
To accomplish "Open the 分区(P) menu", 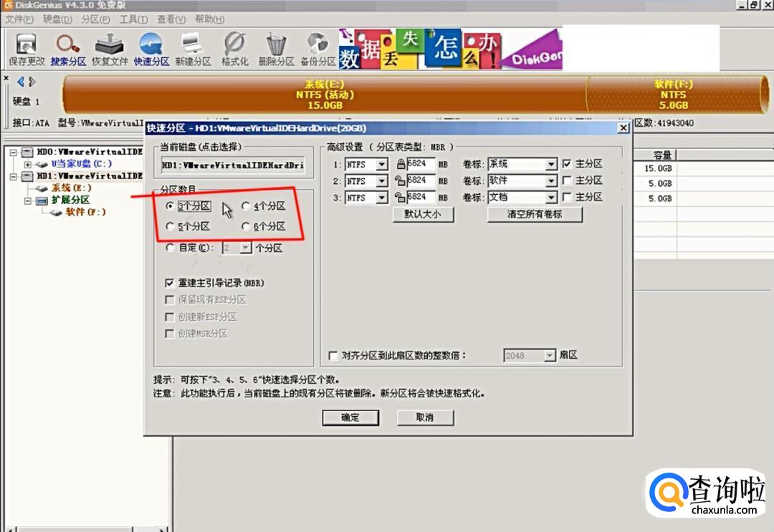I will pos(96,19).
